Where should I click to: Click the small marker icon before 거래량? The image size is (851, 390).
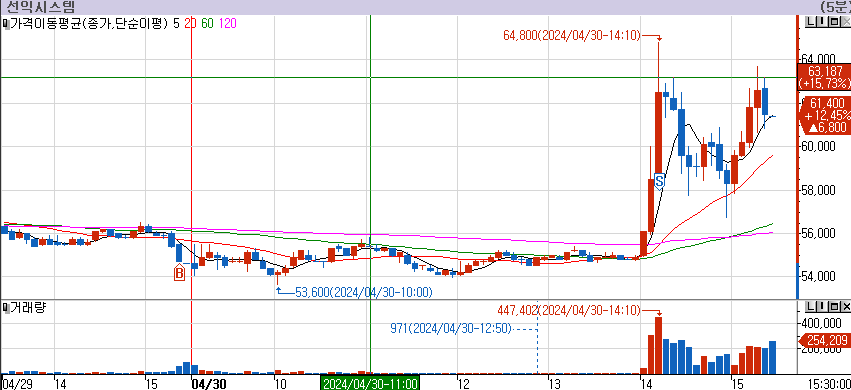coord(6,308)
